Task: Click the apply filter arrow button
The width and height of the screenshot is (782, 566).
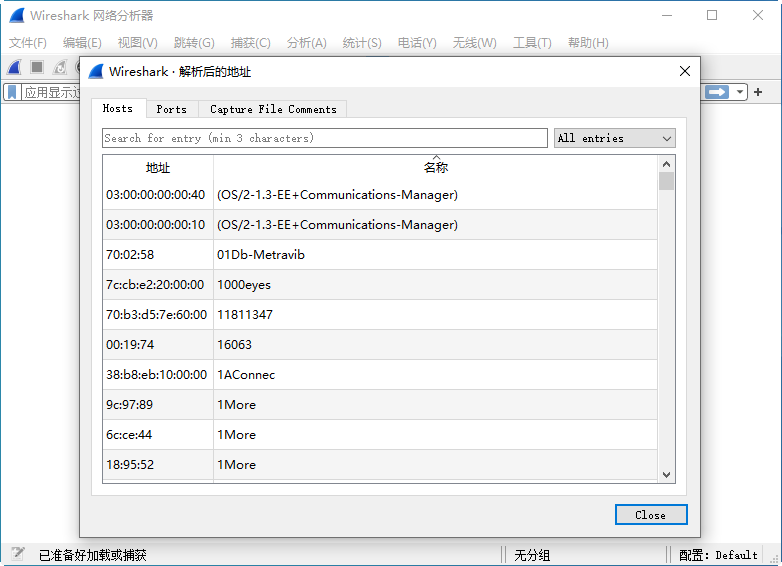Action: (x=717, y=92)
